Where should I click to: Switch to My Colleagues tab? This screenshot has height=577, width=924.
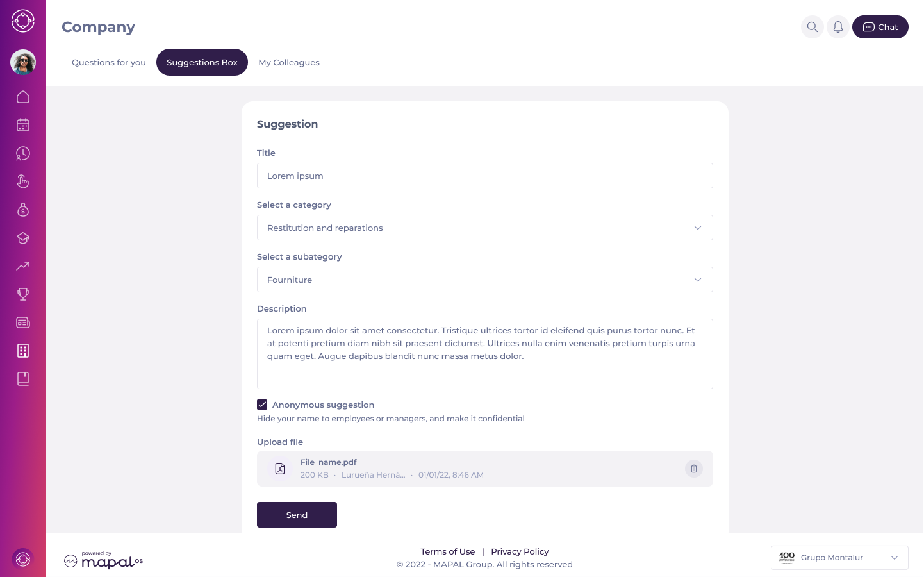point(289,62)
